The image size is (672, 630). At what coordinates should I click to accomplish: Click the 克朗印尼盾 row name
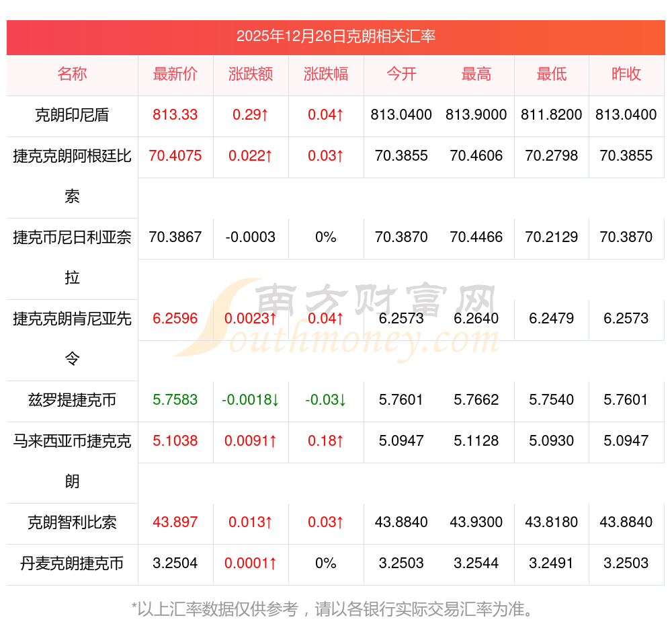tap(72, 115)
